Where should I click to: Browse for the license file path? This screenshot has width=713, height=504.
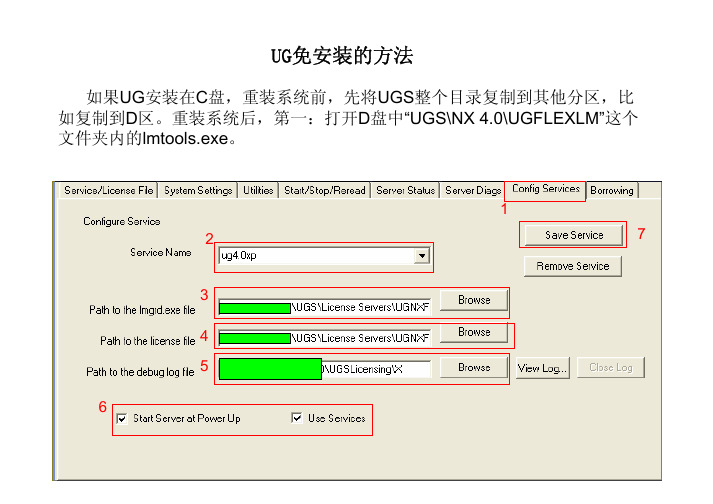pos(474,332)
